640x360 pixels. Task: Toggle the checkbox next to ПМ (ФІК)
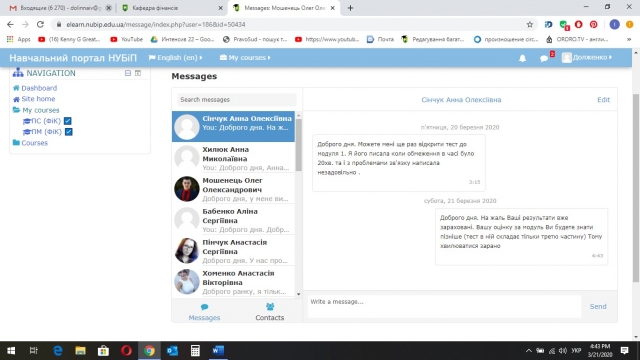point(69,132)
